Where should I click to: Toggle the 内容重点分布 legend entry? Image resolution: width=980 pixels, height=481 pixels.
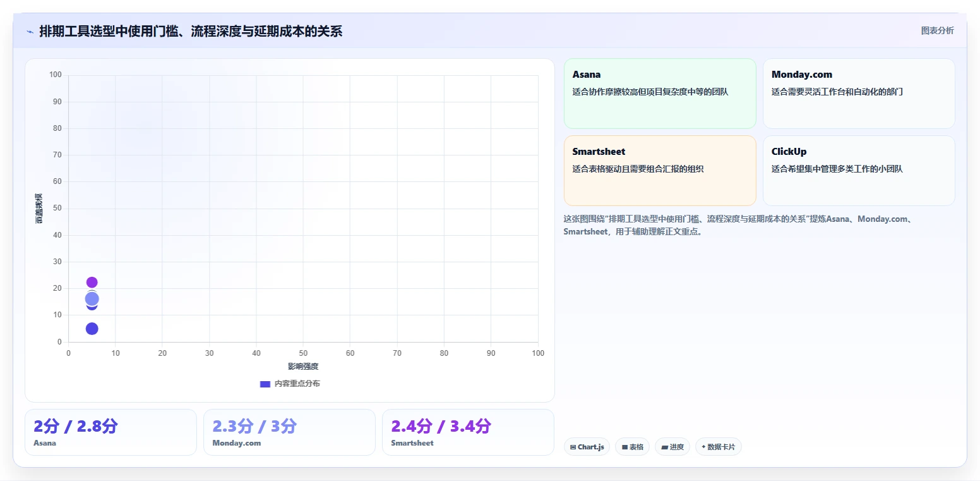290,384
